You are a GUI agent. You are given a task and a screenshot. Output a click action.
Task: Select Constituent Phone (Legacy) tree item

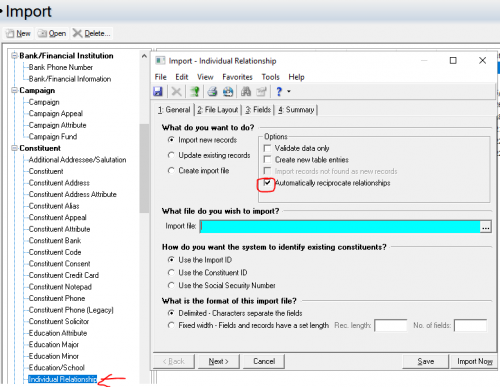click(71, 310)
